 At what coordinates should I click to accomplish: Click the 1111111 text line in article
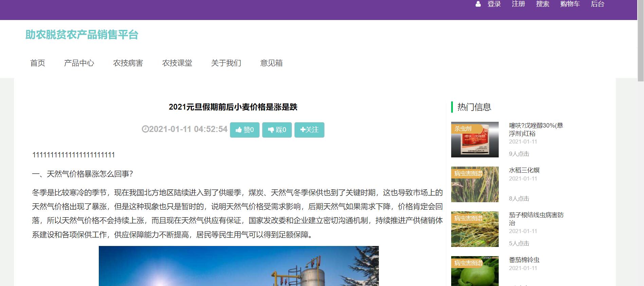[x=73, y=155]
